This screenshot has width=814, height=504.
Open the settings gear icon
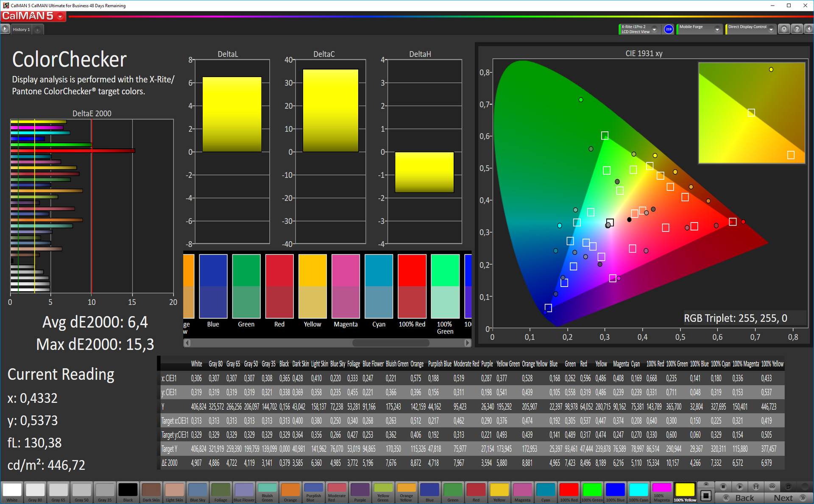click(784, 29)
